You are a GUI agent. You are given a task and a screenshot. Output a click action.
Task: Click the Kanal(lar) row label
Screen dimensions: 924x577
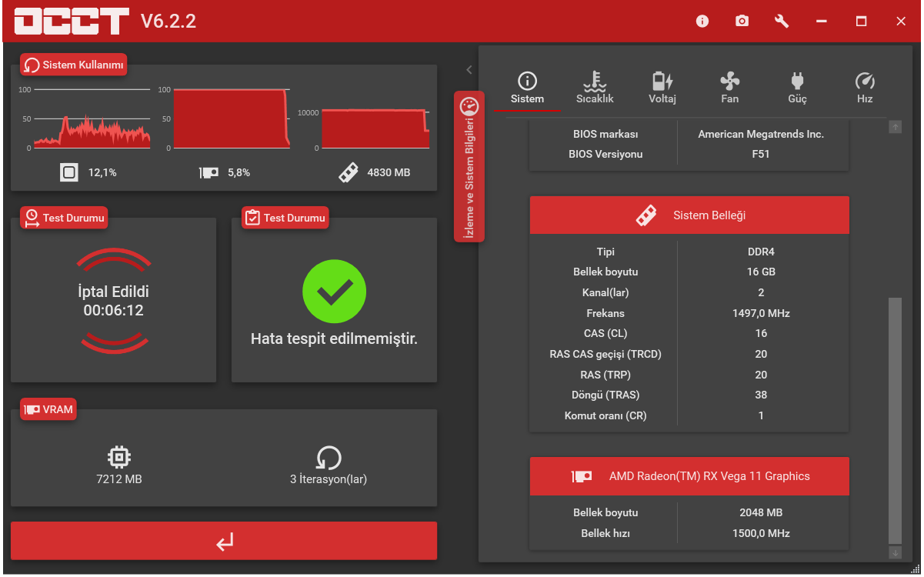pyautogui.click(x=605, y=292)
